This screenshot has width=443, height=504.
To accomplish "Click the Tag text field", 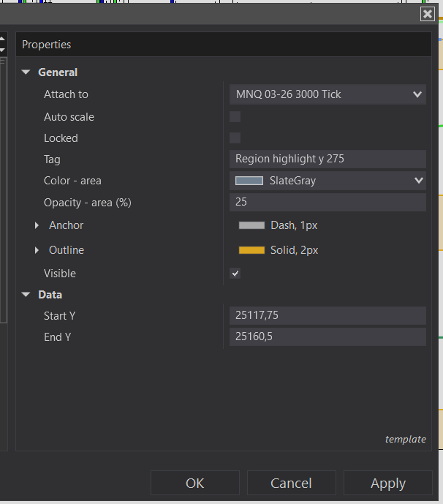I will pyautogui.click(x=327, y=159).
